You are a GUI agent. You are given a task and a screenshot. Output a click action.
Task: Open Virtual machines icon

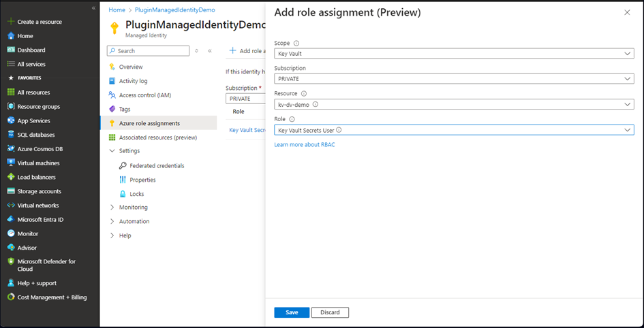coord(11,163)
